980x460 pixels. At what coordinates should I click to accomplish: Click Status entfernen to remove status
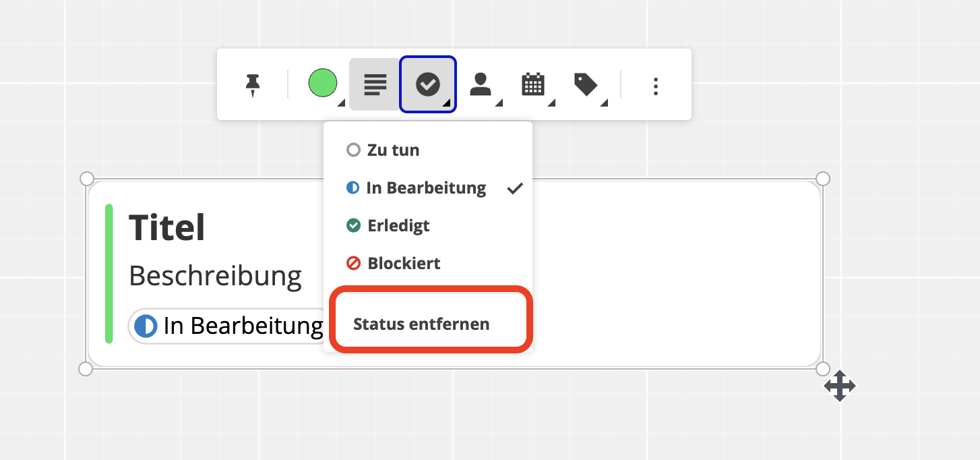click(421, 324)
